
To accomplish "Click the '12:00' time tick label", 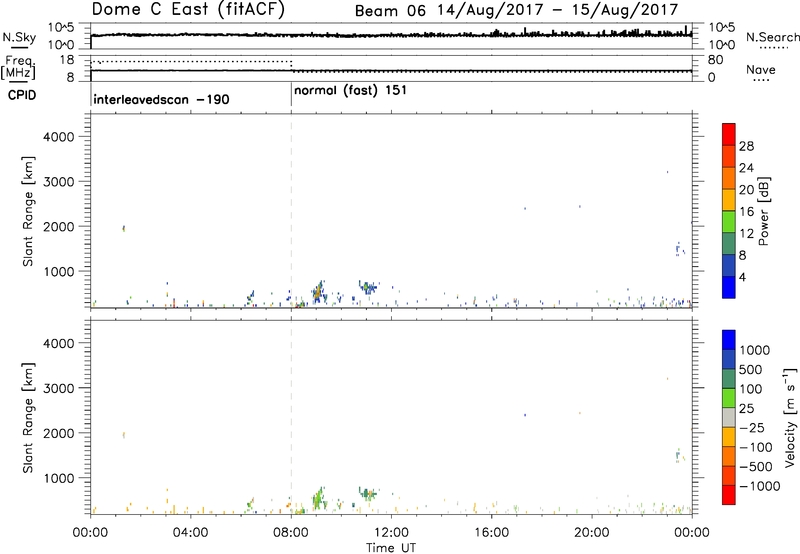I will coord(391,533).
